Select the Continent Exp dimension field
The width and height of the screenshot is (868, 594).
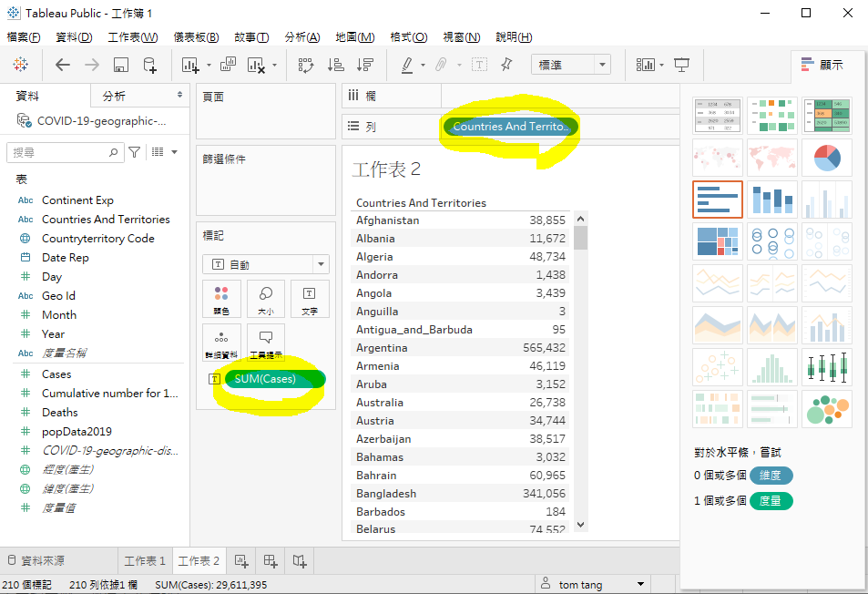[x=77, y=200]
